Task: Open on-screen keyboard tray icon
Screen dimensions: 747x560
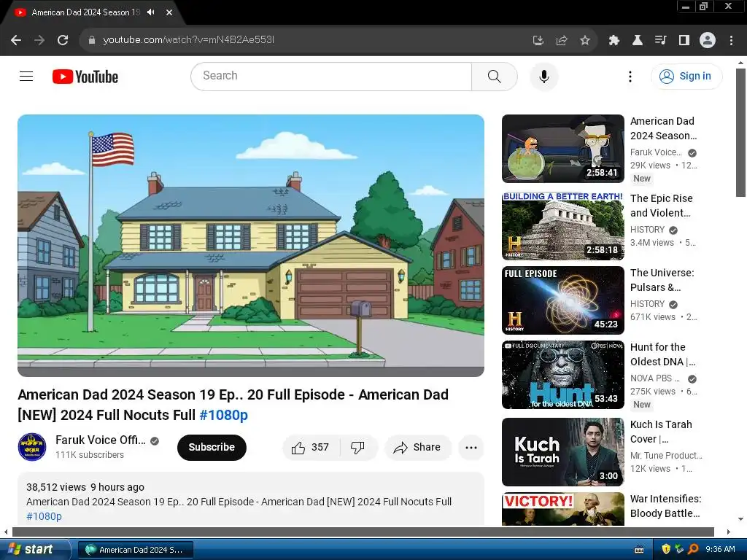Action: click(x=639, y=550)
